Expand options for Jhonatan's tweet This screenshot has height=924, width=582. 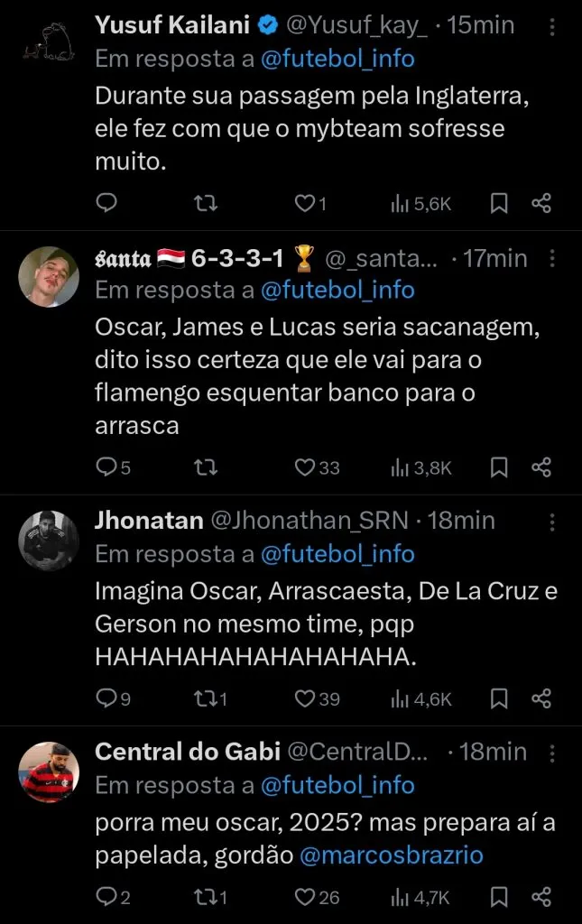pos(552,521)
